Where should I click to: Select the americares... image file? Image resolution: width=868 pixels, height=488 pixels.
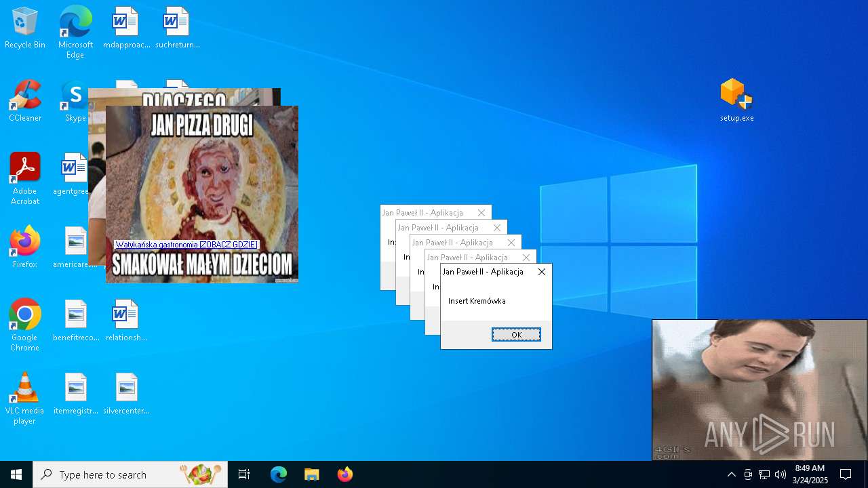(x=75, y=247)
